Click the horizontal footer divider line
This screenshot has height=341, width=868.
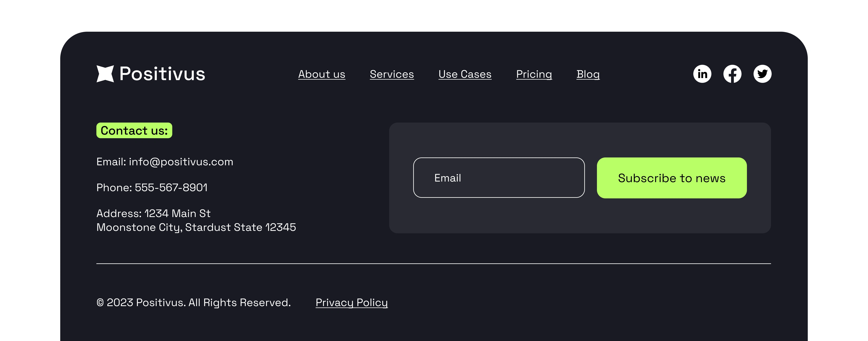434,264
